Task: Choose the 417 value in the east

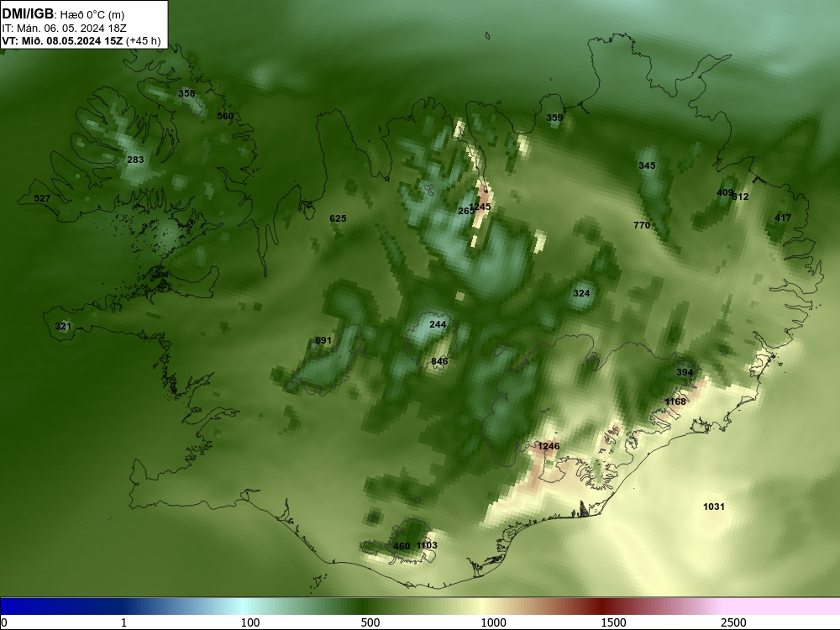Action: pos(783,218)
